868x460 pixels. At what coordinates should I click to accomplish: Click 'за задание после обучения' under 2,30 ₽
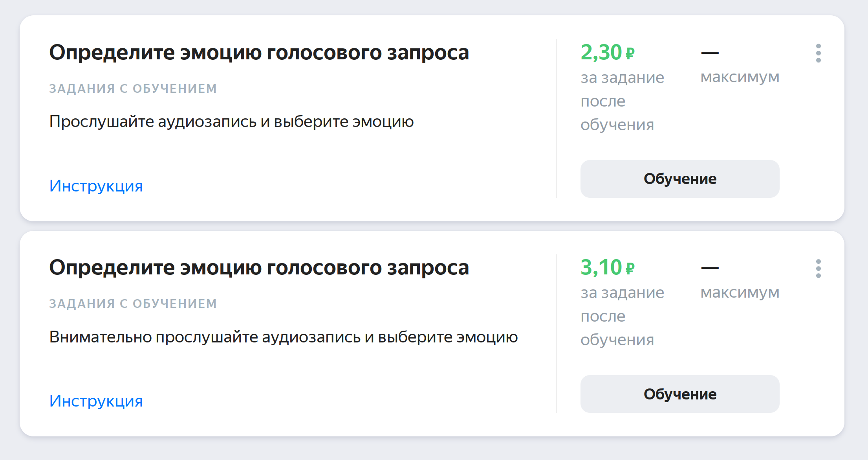coord(622,101)
